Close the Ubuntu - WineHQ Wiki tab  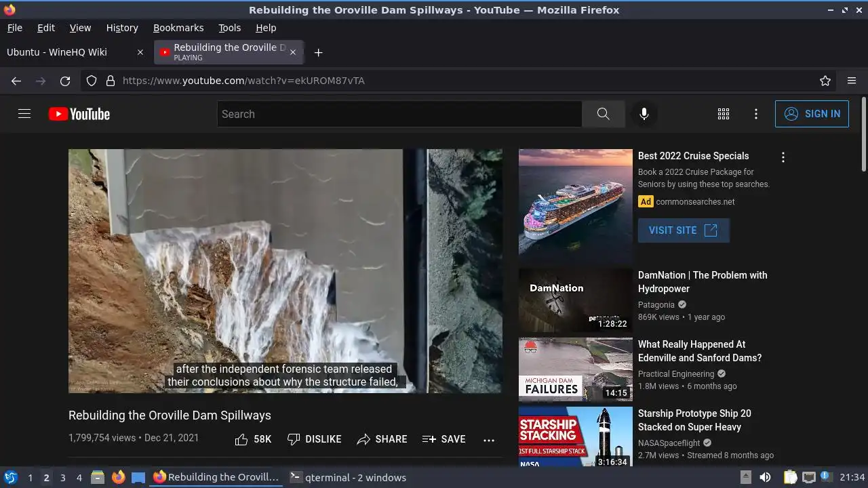coord(140,52)
